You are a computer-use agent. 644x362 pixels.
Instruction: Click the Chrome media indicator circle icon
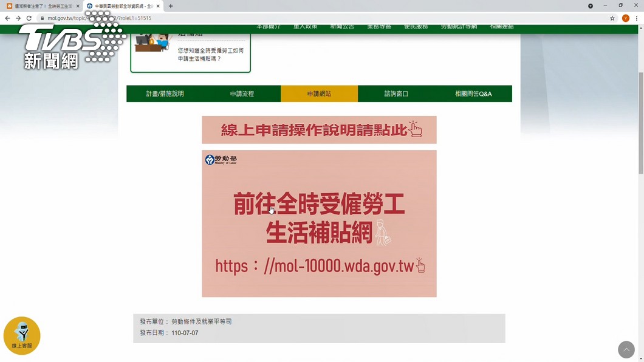[x=590, y=6]
